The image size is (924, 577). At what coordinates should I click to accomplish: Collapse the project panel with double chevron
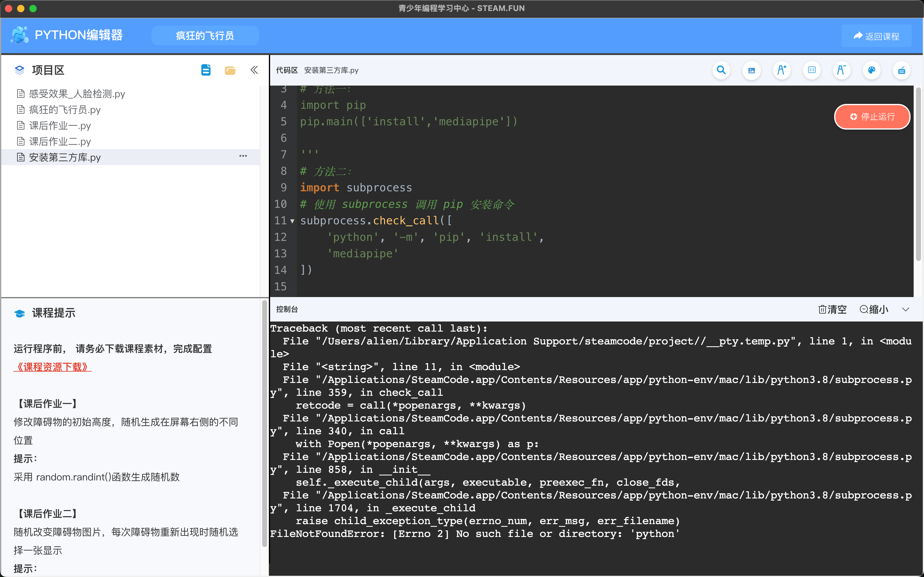tap(254, 70)
